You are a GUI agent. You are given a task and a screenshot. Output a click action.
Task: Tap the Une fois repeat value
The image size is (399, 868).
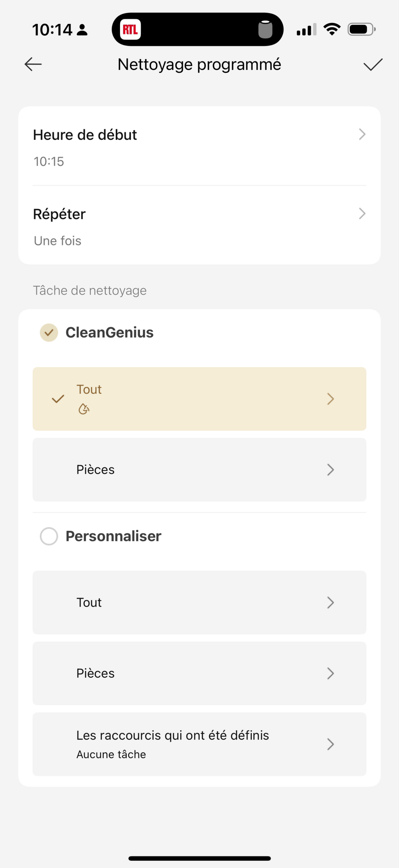(58, 241)
